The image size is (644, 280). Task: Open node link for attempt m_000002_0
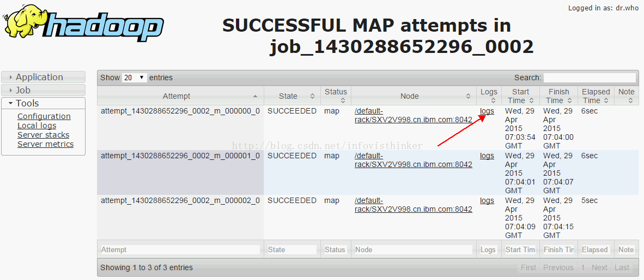click(413, 205)
